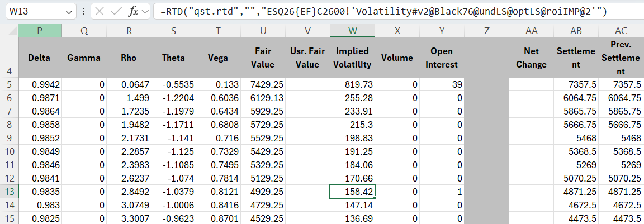Image resolution: width=644 pixels, height=224 pixels.
Task: Select Theta cell -0.9623
Action: [x=173, y=218]
